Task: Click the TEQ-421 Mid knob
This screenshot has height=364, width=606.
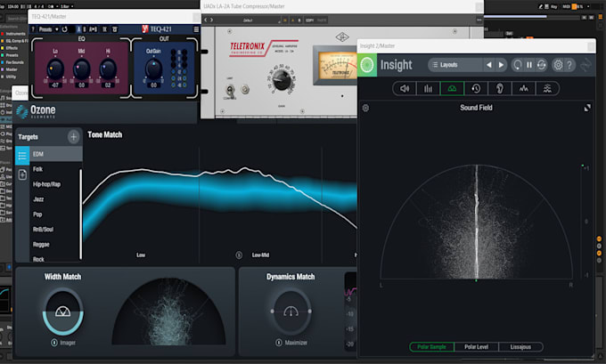Action: point(82,69)
